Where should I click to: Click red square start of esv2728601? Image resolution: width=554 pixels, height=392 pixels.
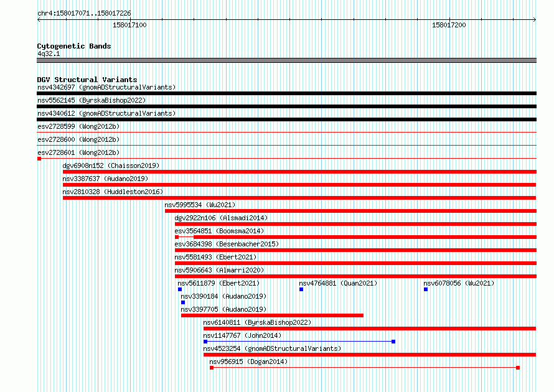click(39, 159)
